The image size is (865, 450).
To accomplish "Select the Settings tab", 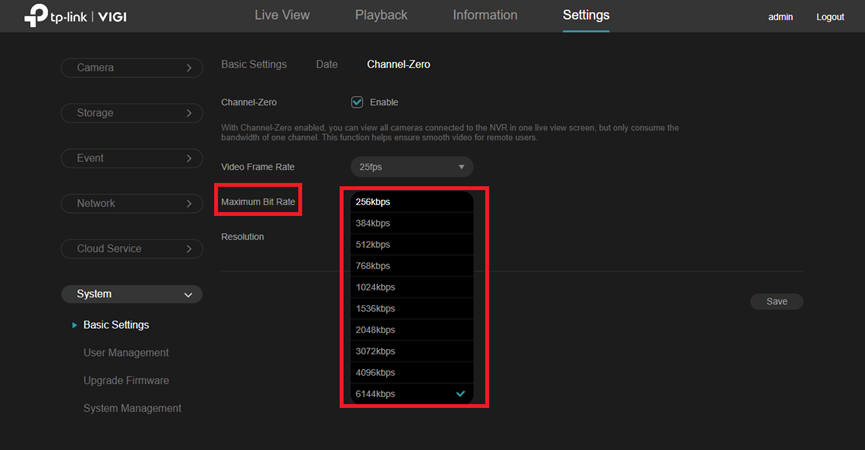I will (x=586, y=15).
